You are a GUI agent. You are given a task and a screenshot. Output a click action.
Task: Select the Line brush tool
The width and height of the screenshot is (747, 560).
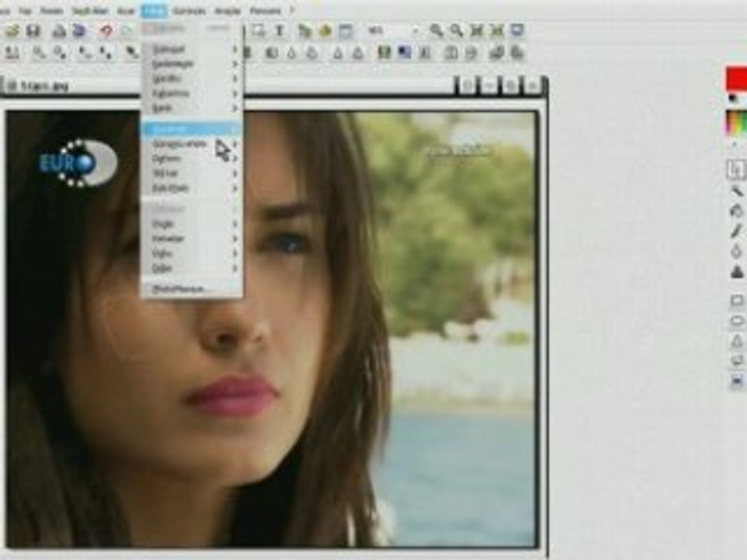point(737,231)
